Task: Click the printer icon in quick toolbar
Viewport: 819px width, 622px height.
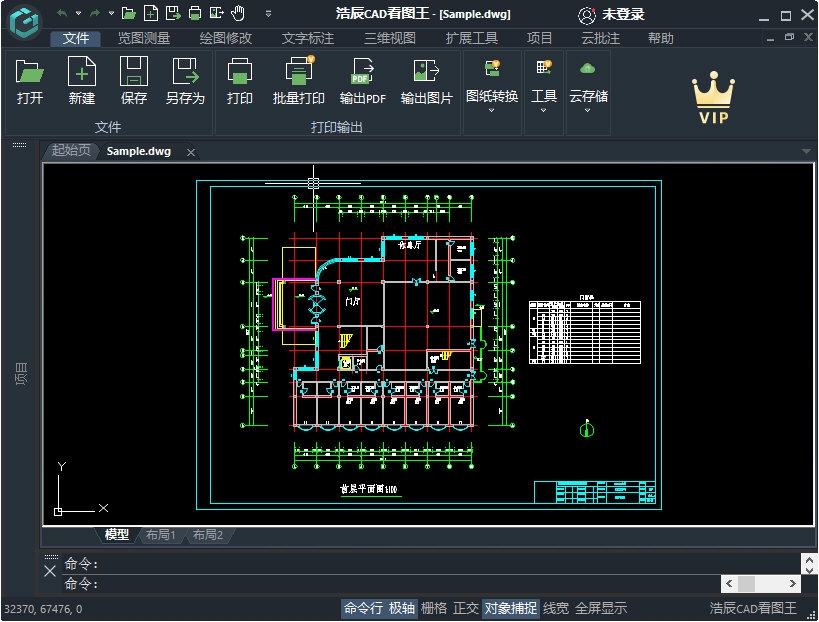Action: pos(195,13)
